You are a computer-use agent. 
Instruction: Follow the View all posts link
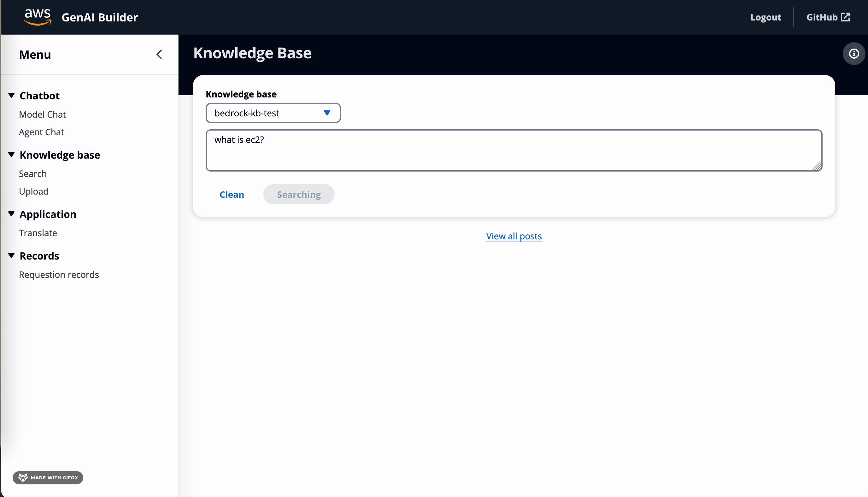[514, 236]
